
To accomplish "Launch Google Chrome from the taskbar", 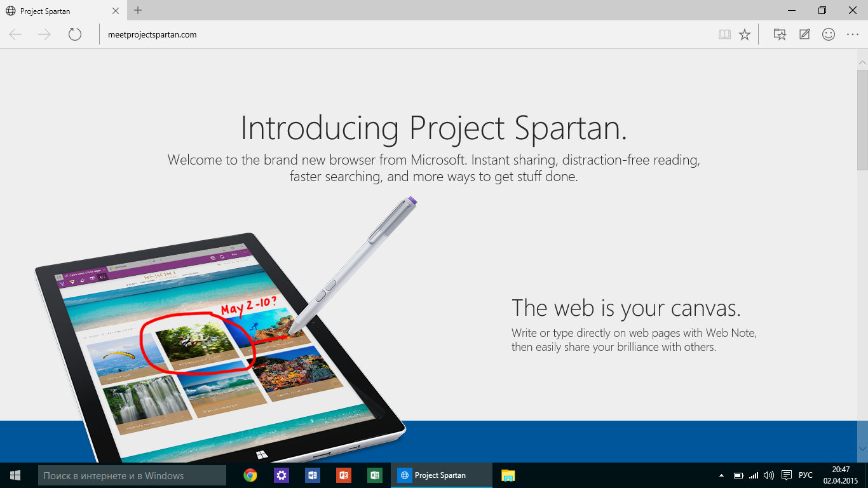I will pyautogui.click(x=250, y=475).
